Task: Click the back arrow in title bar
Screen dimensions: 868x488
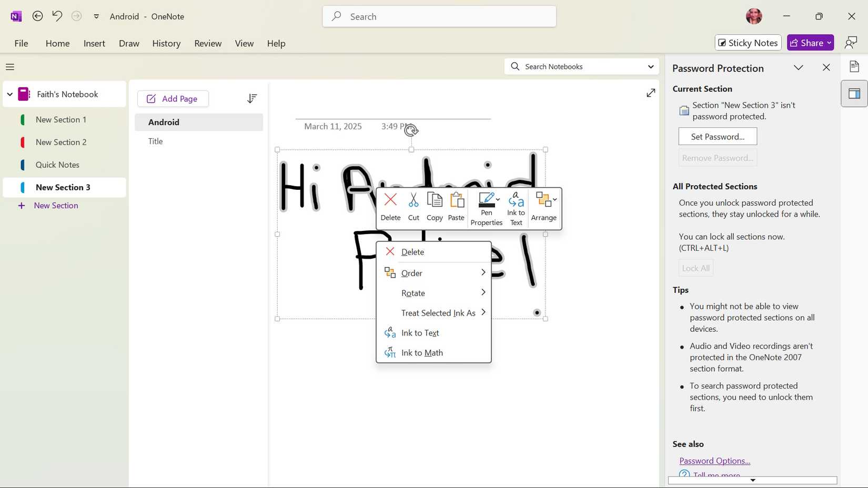Action: tap(37, 16)
